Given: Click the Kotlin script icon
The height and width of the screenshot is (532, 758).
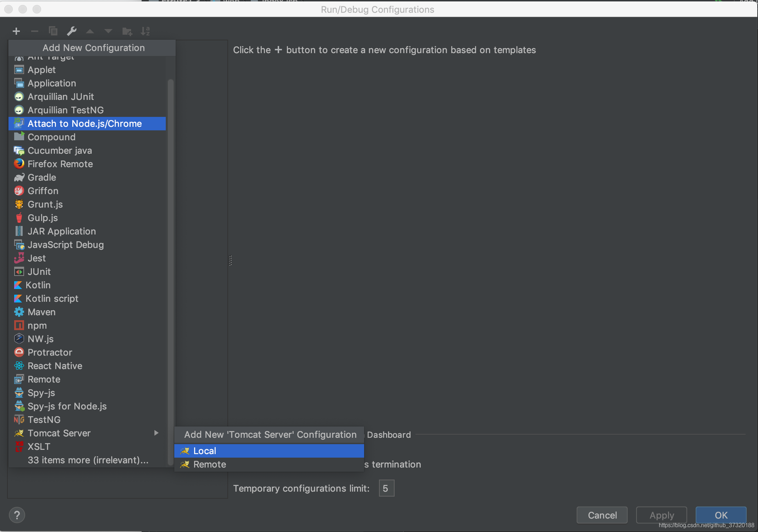Looking at the screenshot, I should [x=18, y=299].
